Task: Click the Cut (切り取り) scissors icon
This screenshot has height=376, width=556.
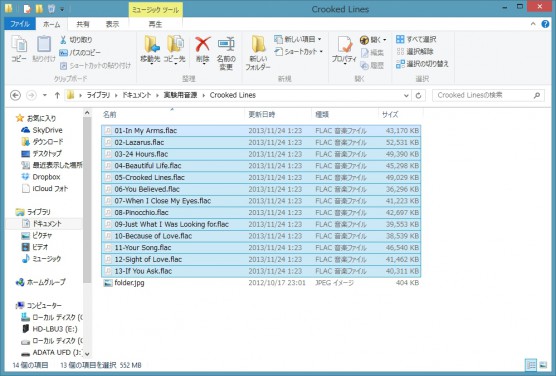Action: (63, 40)
